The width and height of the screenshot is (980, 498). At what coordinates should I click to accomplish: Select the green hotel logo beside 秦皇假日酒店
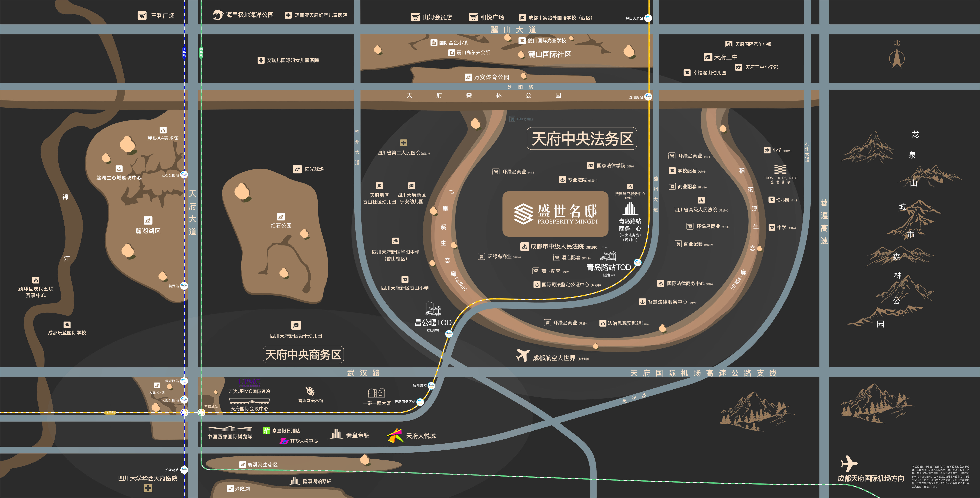coord(266,431)
